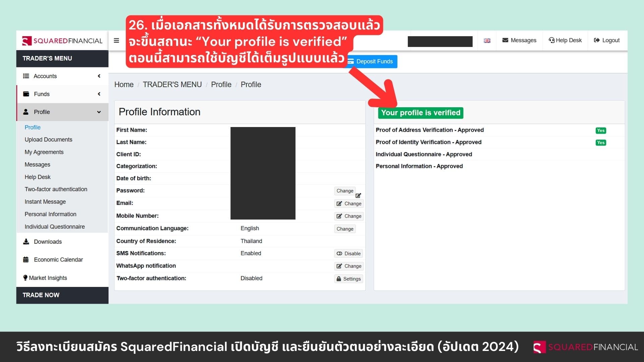Click the Personal Information - Approved text
The width and height of the screenshot is (644, 362).
point(419,166)
